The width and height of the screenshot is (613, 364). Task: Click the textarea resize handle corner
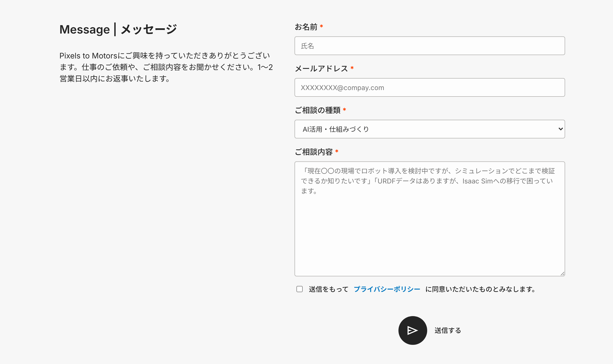coord(562,274)
